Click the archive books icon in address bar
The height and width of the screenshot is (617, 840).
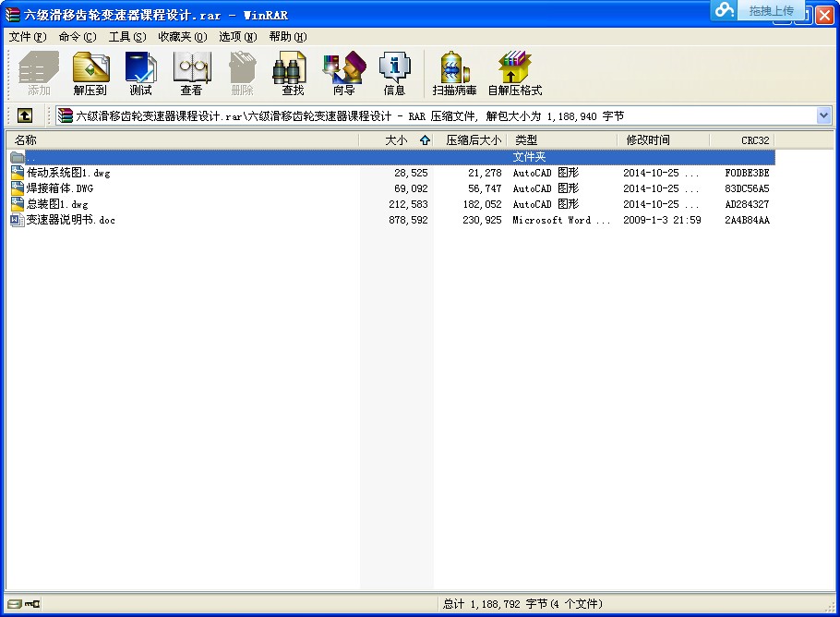click(x=66, y=115)
